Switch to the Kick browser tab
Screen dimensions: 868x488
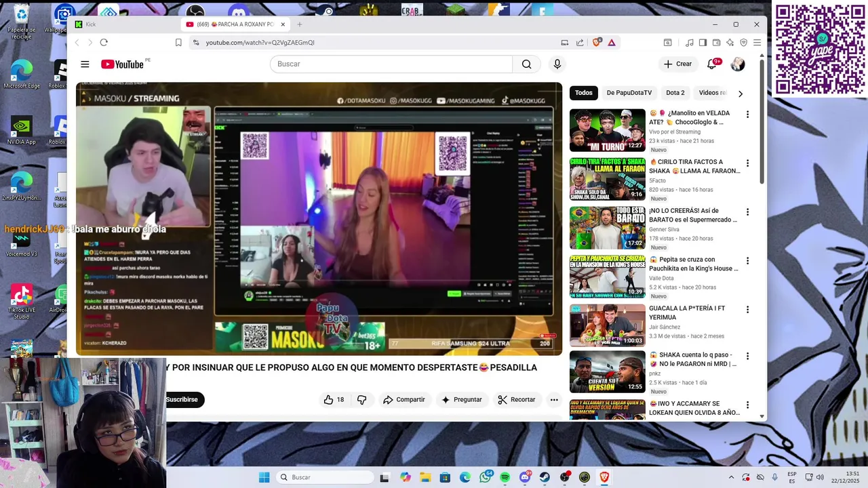(x=125, y=24)
